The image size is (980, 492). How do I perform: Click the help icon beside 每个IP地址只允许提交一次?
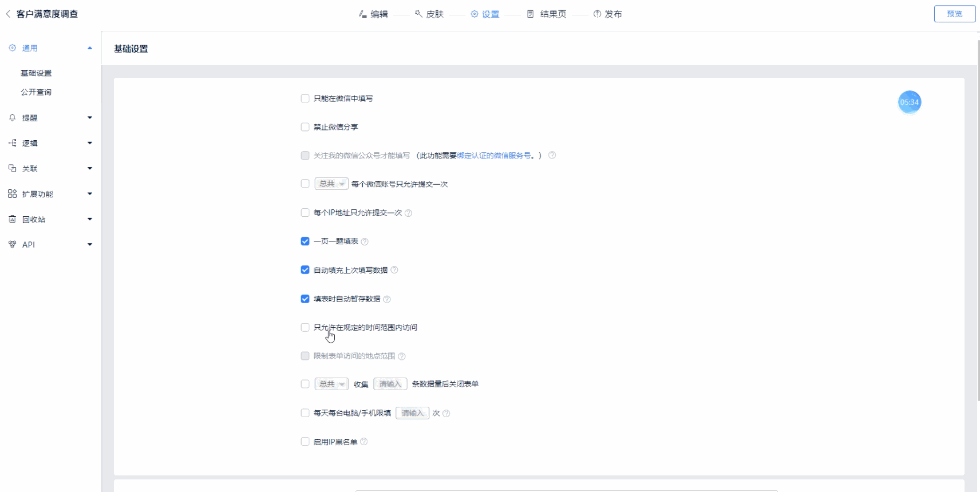click(x=408, y=213)
